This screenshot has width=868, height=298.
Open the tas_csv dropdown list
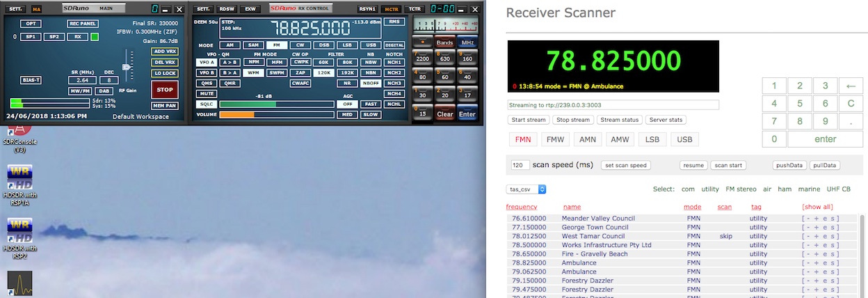(527, 189)
